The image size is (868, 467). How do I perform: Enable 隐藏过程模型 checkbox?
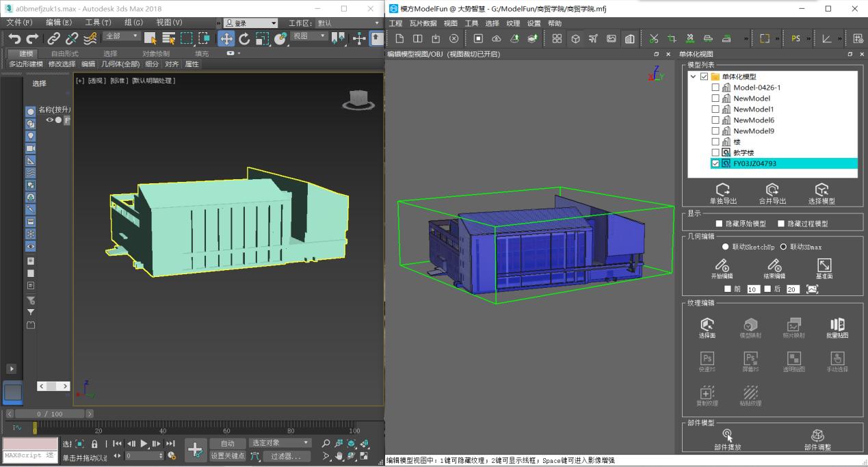pos(780,224)
